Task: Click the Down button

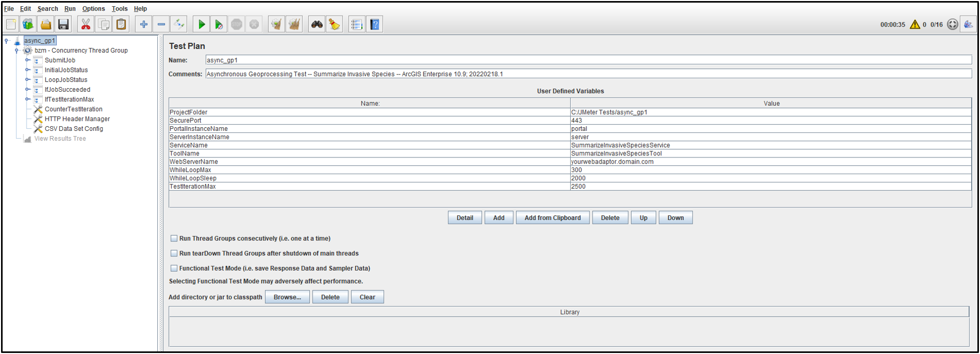Action: pyautogui.click(x=676, y=218)
